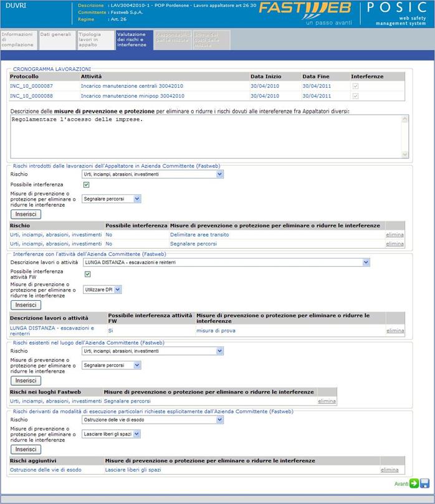Click elimina for Delimitare aree transito row
Viewport: 435px width, 504px height.
(395, 235)
